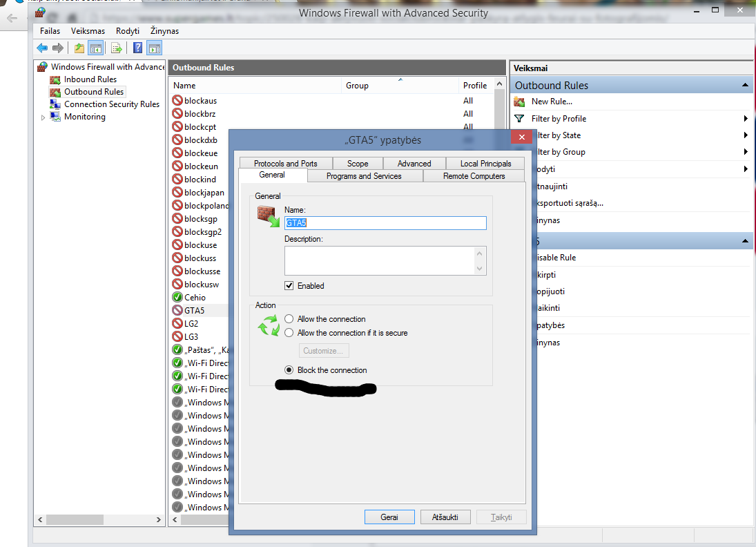Toggle Show/Hide Action Pane icon
756x547 pixels.
point(155,48)
